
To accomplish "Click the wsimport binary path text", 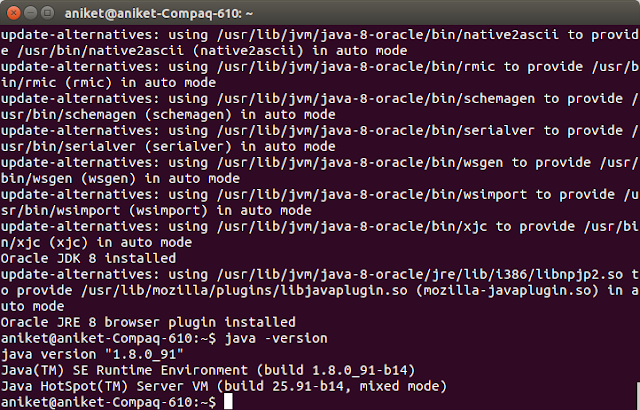I will (372, 195).
